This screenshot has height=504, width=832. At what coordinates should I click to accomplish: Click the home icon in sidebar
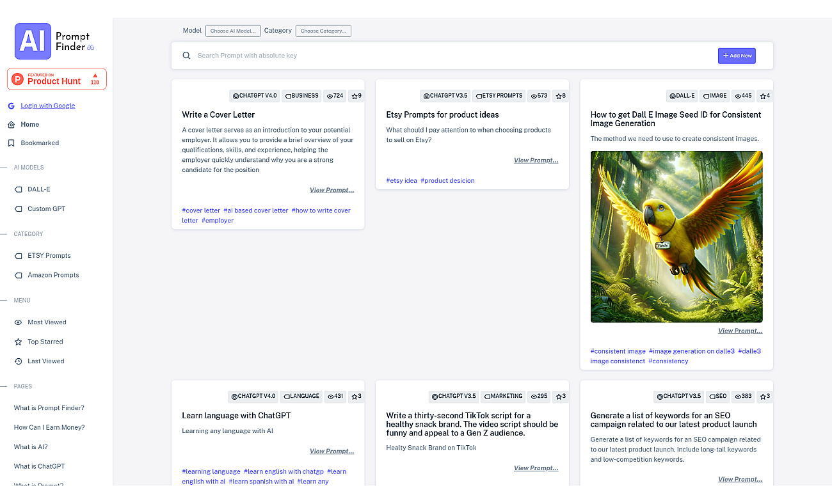point(11,124)
